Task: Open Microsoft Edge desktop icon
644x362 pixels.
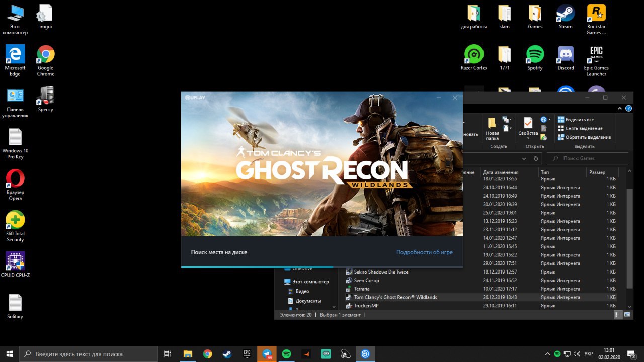Action: pyautogui.click(x=15, y=61)
